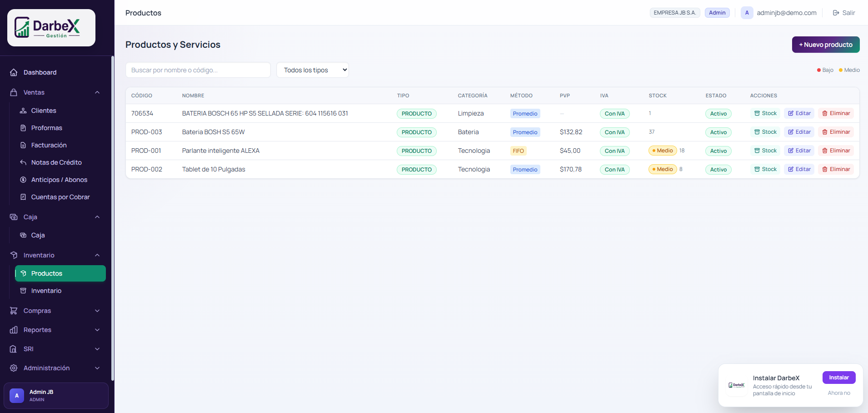Click the Administración gear icon
Image resolution: width=868 pixels, height=413 pixels.
click(x=14, y=368)
